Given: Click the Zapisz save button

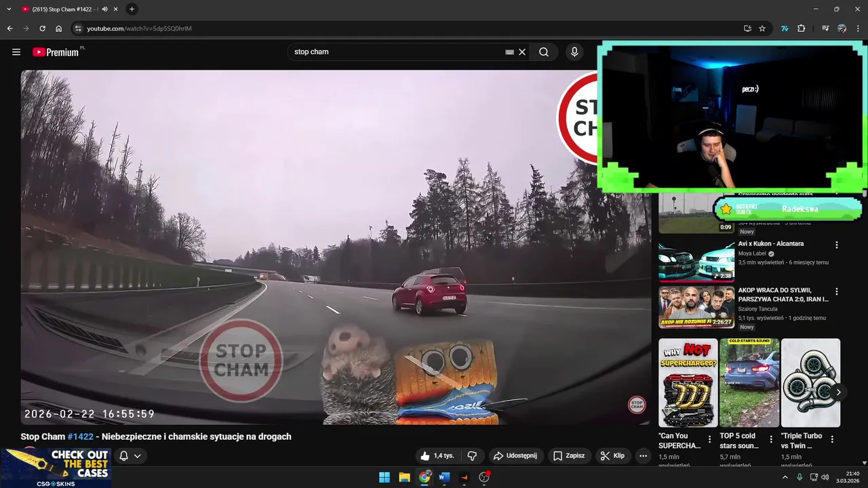Looking at the screenshot, I should tap(569, 456).
